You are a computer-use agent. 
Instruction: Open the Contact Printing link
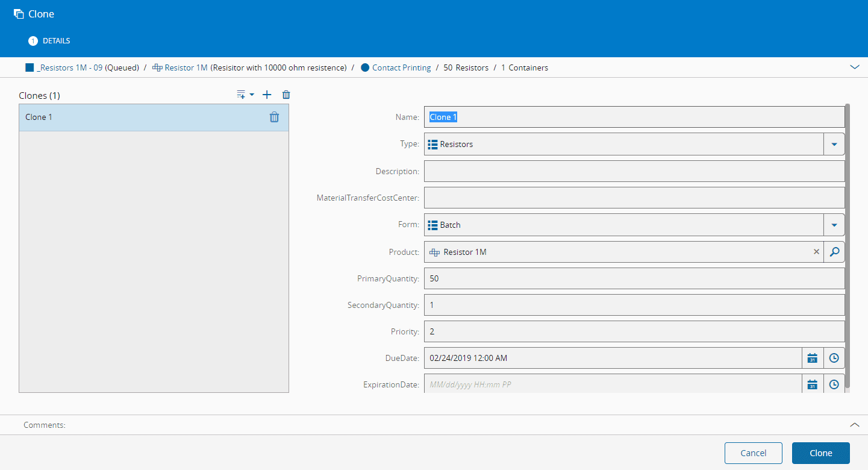pos(401,67)
